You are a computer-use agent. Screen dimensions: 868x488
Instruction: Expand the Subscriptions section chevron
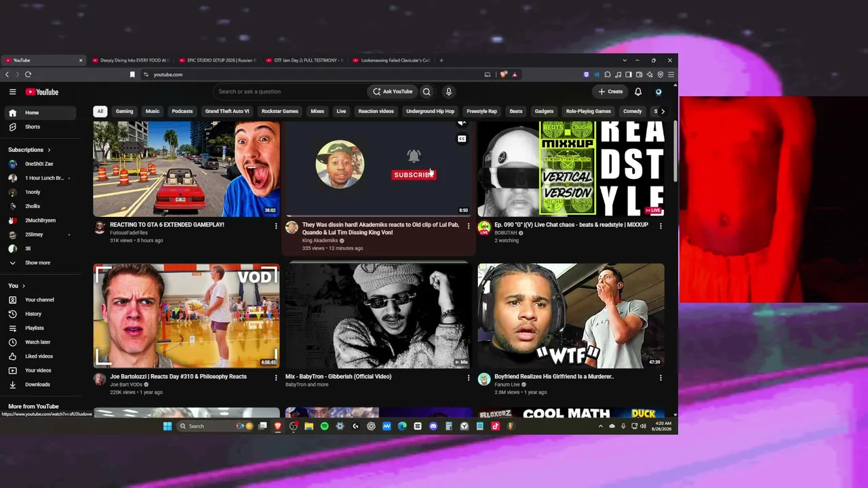click(49, 150)
